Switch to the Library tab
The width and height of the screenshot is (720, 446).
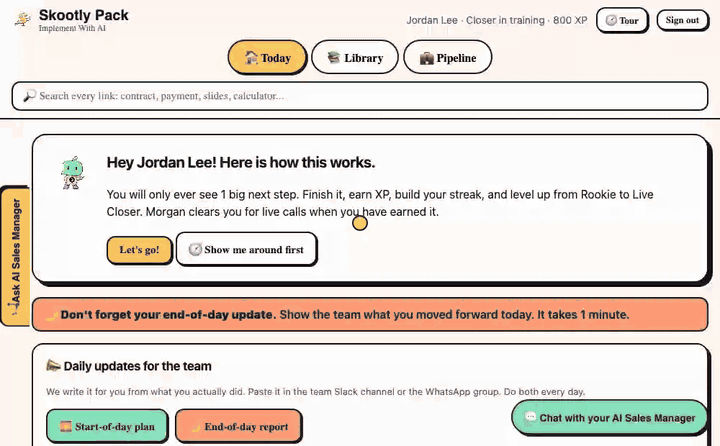click(x=355, y=57)
